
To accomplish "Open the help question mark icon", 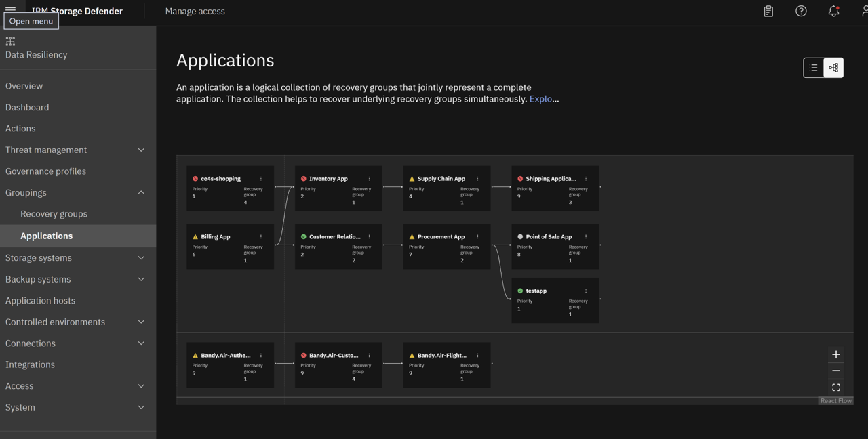I will tap(801, 11).
